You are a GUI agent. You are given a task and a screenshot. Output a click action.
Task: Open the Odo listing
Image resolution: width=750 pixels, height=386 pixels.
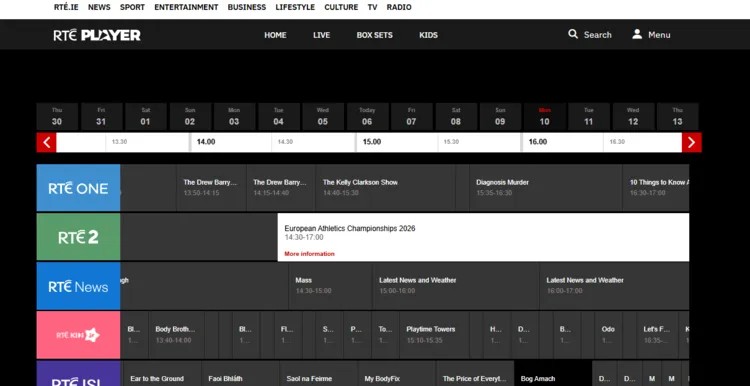pyautogui.click(x=608, y=335)
